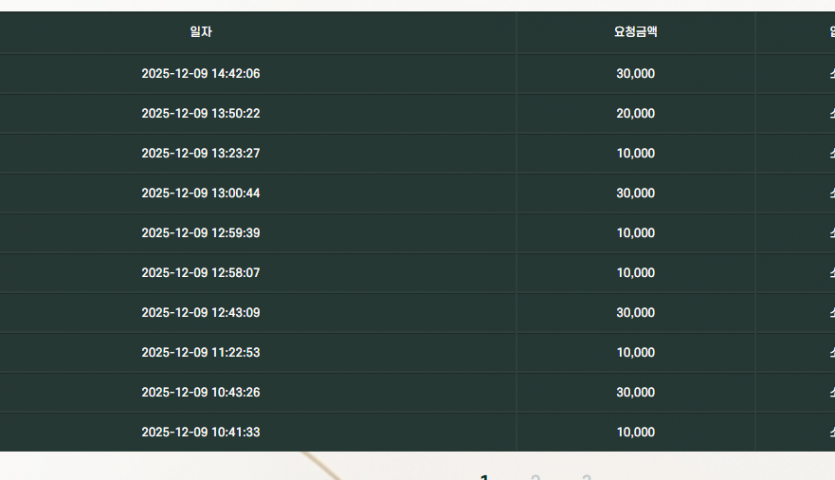Click the 요청금액 column header
This screenshot has width=835, height=480.
[635, 32]
